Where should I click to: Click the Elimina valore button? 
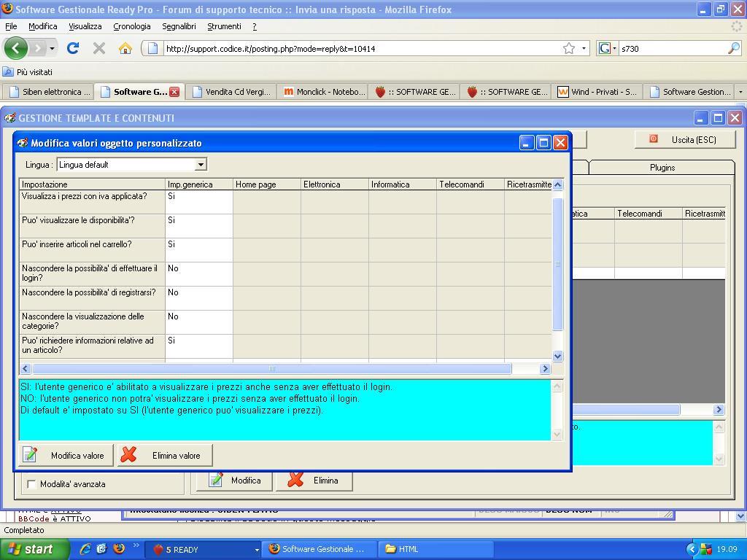(165, 455)
